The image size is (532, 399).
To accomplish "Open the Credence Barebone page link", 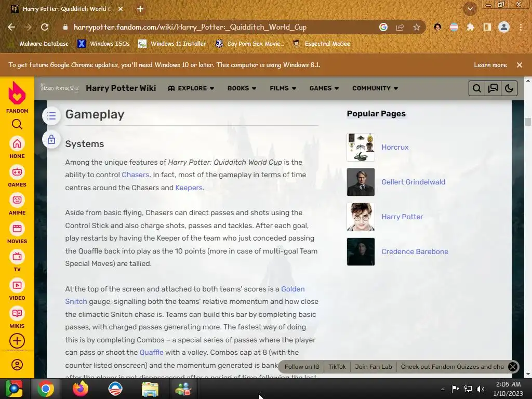I will click(x=415, y=252).
